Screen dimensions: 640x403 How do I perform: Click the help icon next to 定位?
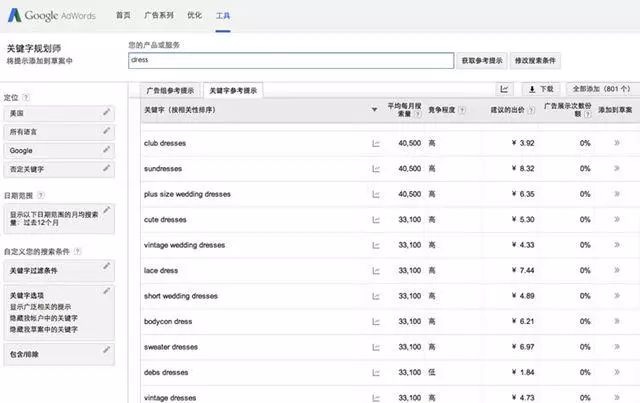26,97
